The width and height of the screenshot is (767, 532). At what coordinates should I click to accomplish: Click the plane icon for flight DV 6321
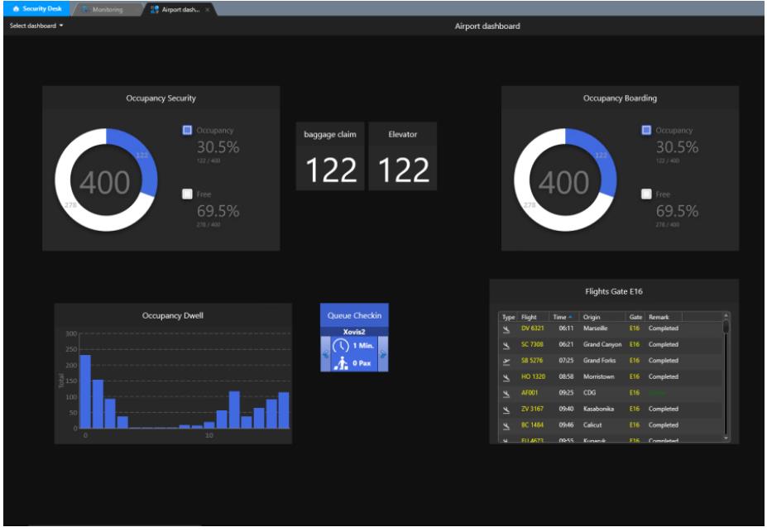pyautogui.click(x=506, y=328)
